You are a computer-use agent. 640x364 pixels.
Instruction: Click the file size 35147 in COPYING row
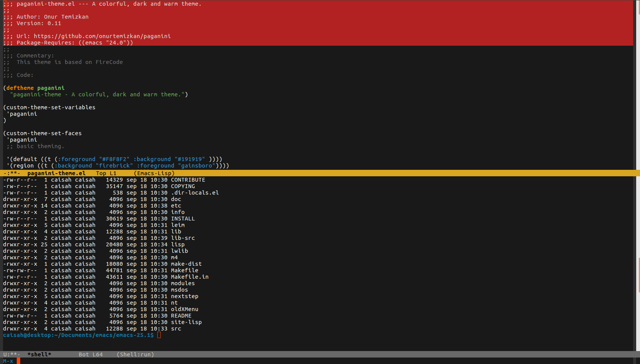click(x=114, y=186)
